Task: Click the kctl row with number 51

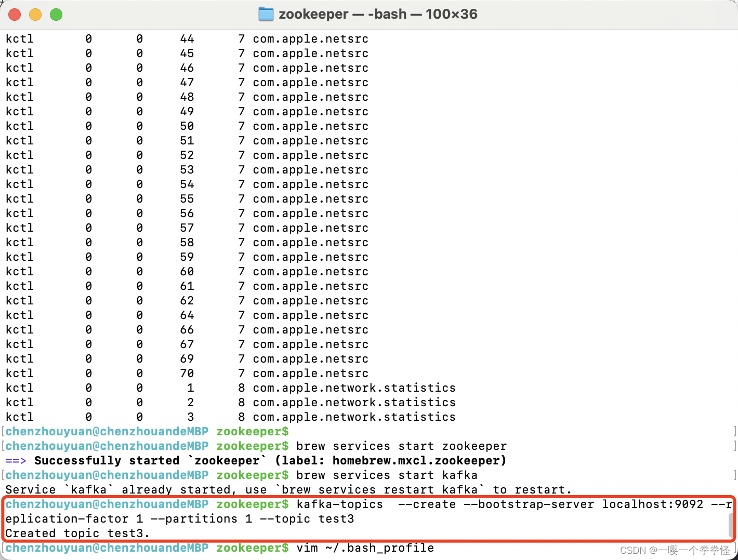Action: pos(187,141)
